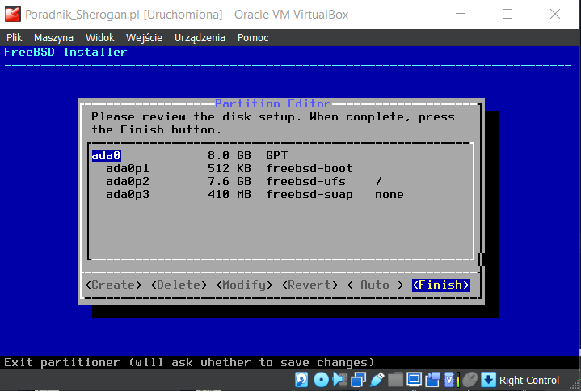581x392 pixels.
Task: Open the shared folders status icon
Action: click(395, 380)
